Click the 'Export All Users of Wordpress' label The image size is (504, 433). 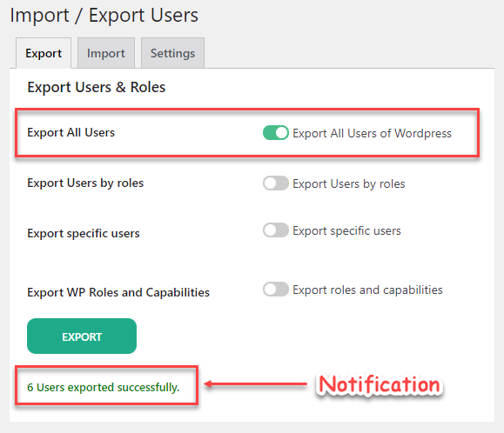coord(372,133)
